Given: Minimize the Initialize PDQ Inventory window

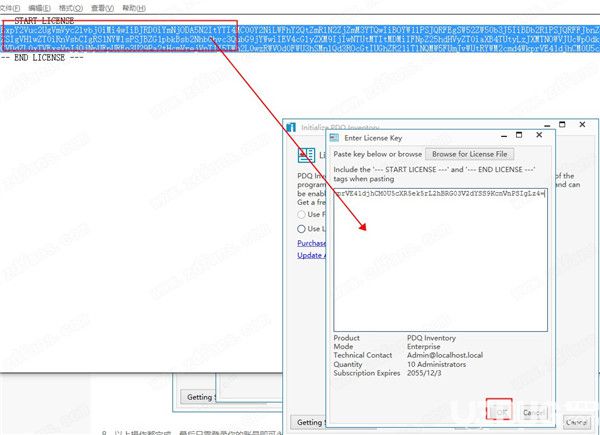Looking at the screenshot, I should tap(547, 125).
